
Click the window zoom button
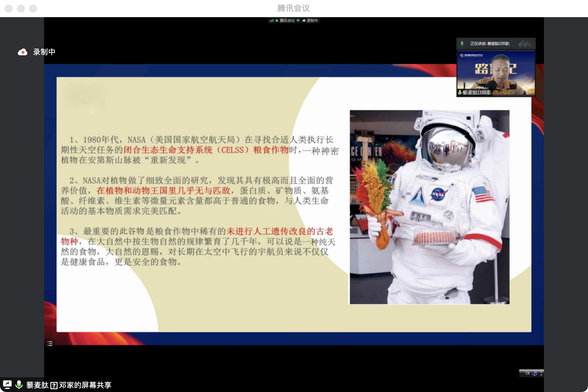pyautogui.click(x=33, y=9)
